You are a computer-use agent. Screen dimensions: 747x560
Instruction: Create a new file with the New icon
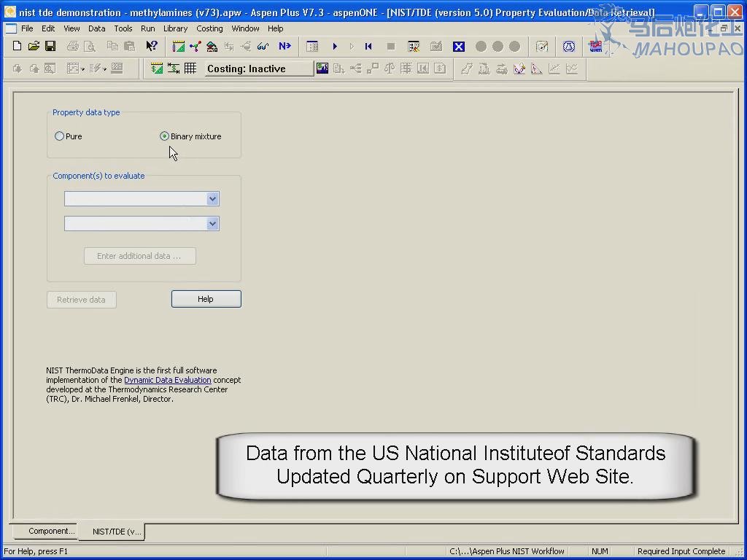coord(18,46)
